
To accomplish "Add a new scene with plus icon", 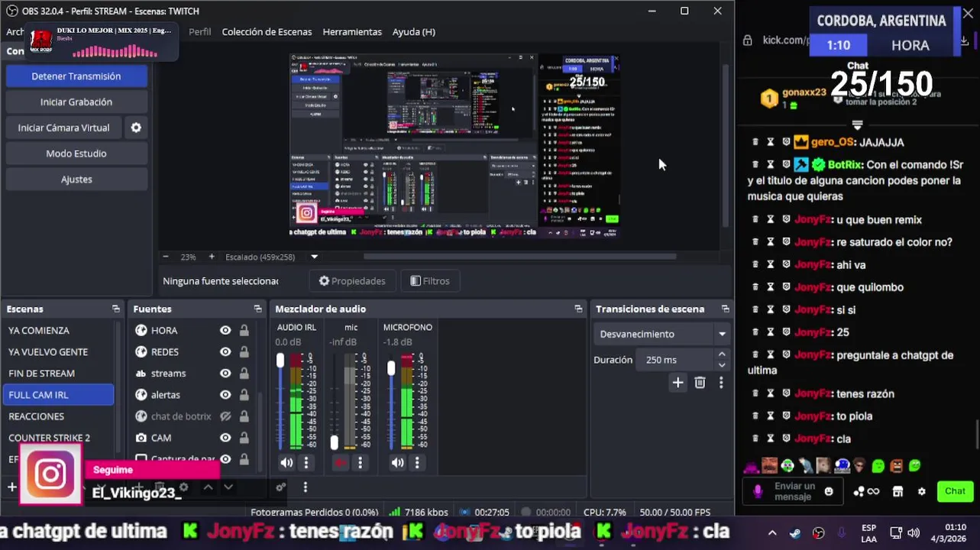I will [11, 487].
